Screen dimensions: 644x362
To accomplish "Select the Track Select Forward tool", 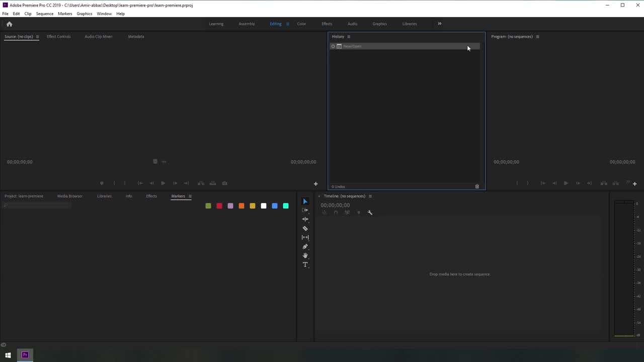I will click(305, 210).
